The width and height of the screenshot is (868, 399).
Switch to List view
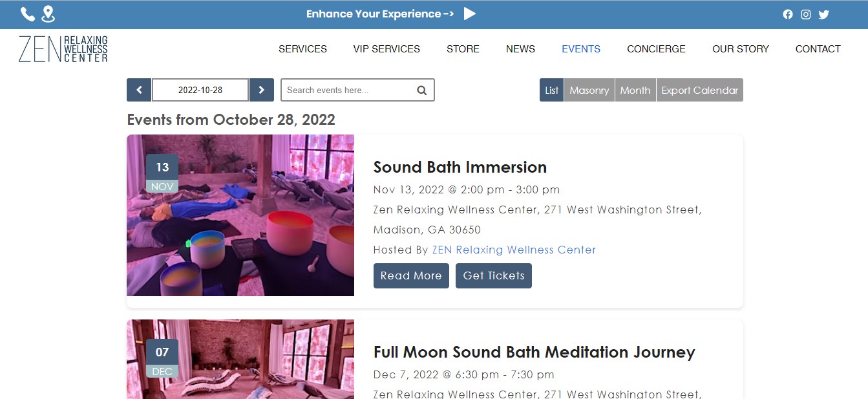pos(551,90)
